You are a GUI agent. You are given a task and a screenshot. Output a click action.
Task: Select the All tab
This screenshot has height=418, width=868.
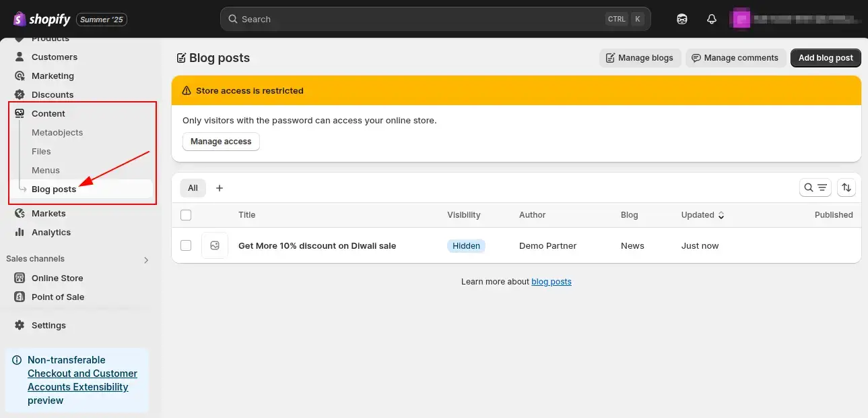pos(193,188)
